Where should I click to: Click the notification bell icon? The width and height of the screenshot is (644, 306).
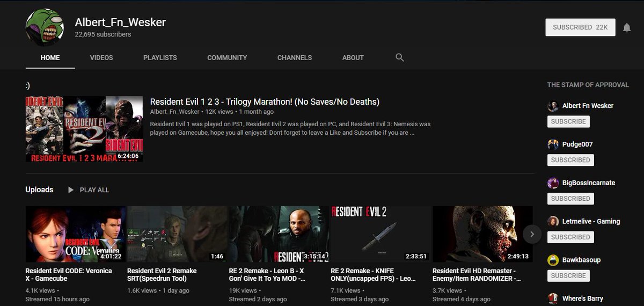pos(627,27)
